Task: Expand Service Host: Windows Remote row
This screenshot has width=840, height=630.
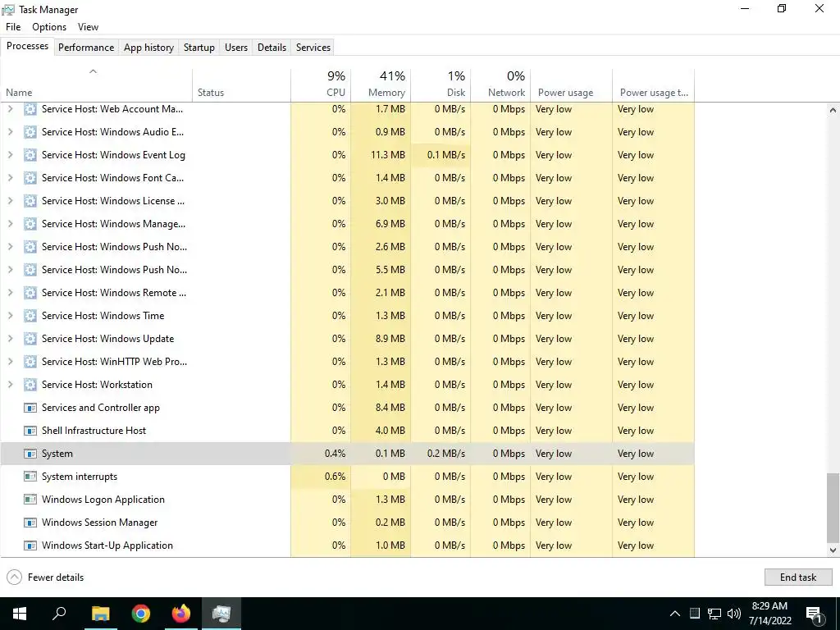Action: (10, 293)
